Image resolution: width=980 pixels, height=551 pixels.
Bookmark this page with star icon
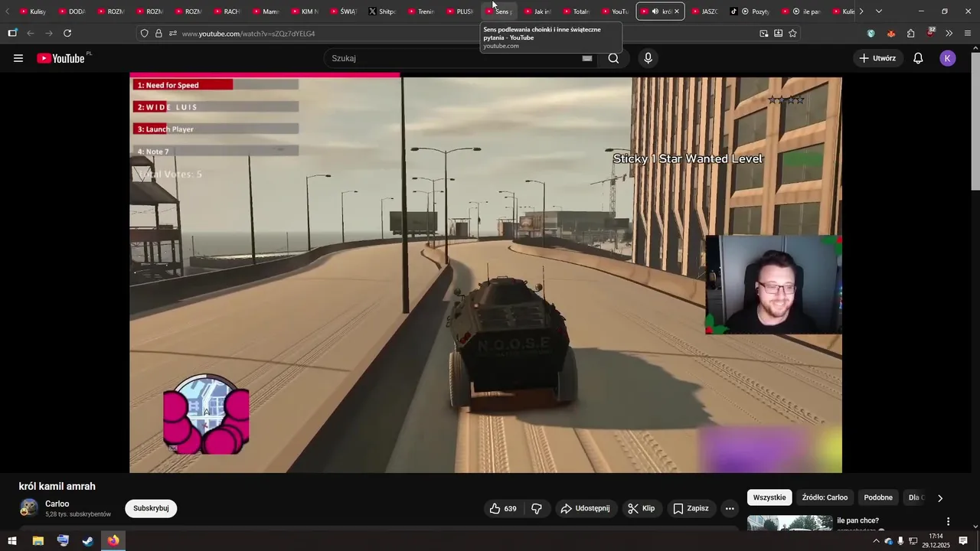792,34
